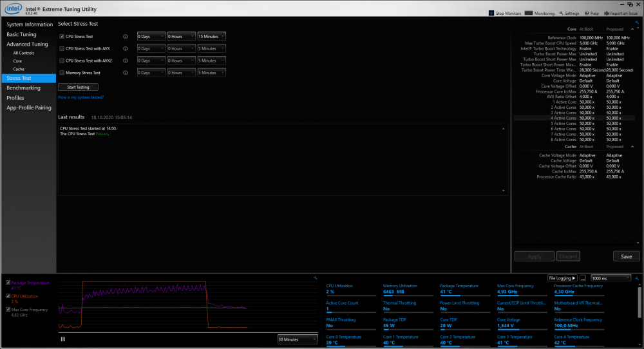Viewport: 644px width, 349px height.
Task: Click info icon beside Memory Stress Test
Action: pyautogui.click(x=126, y=73)
